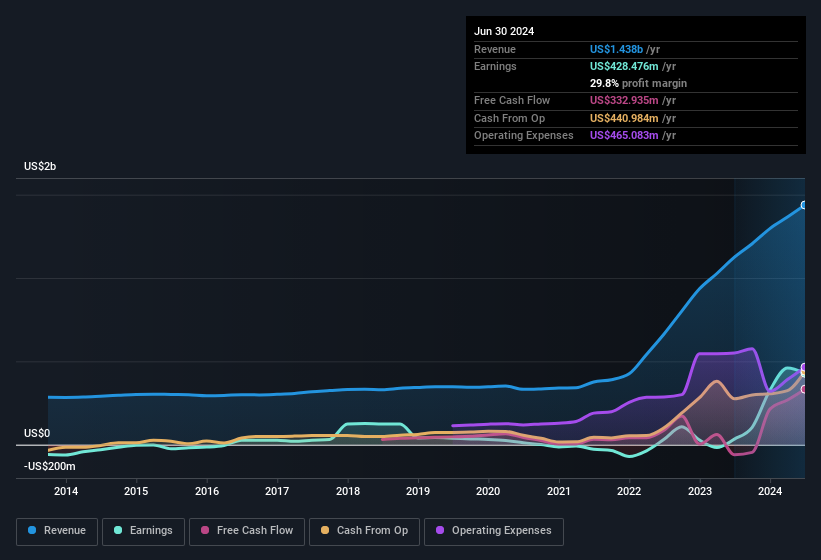
Task: Hide the Free Cash Flow series
Action: 248,531
